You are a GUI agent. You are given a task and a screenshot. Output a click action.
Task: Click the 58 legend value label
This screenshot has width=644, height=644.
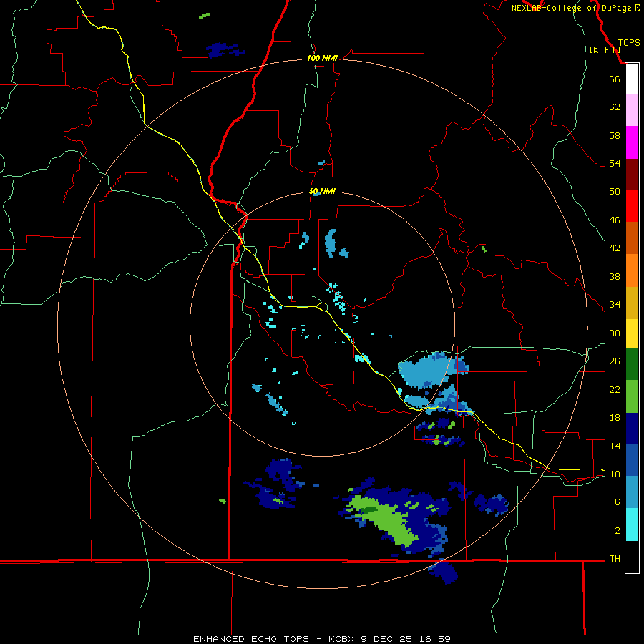coord(615,135)
